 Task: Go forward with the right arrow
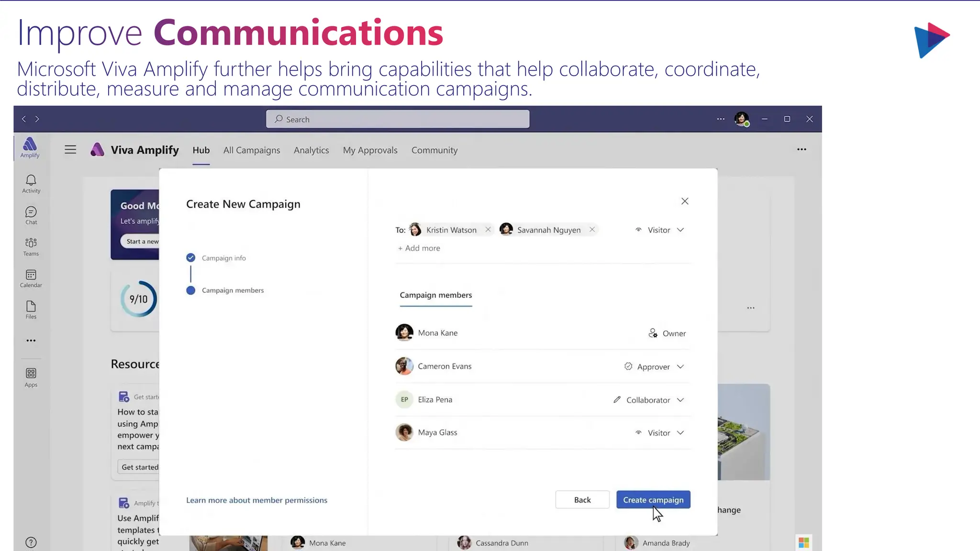coord(37,119)
